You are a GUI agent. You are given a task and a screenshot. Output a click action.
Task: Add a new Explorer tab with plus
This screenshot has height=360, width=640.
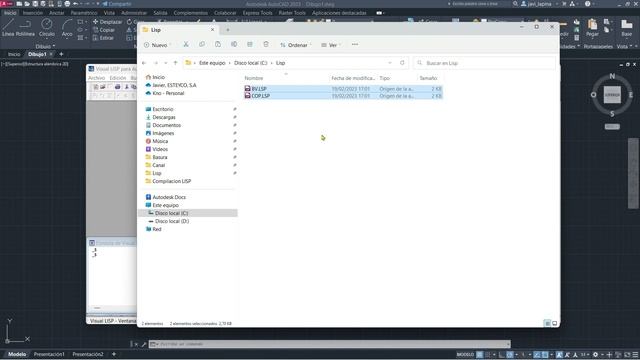click(x=228, y=30)
